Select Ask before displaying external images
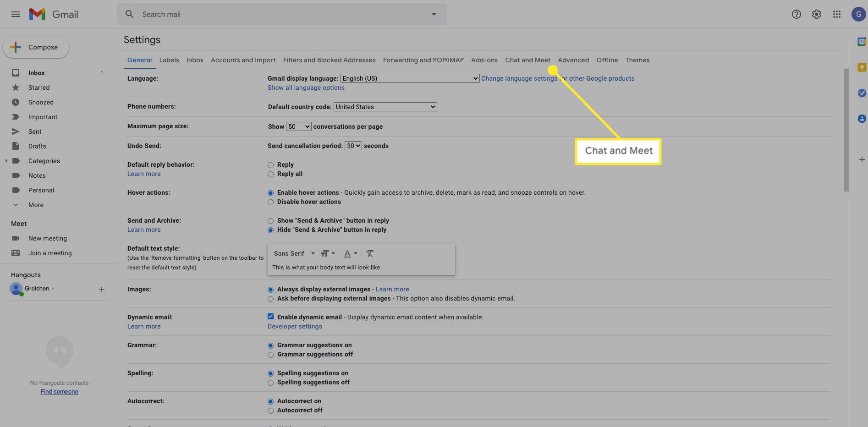The image size is (868, 427). point(270,299)
